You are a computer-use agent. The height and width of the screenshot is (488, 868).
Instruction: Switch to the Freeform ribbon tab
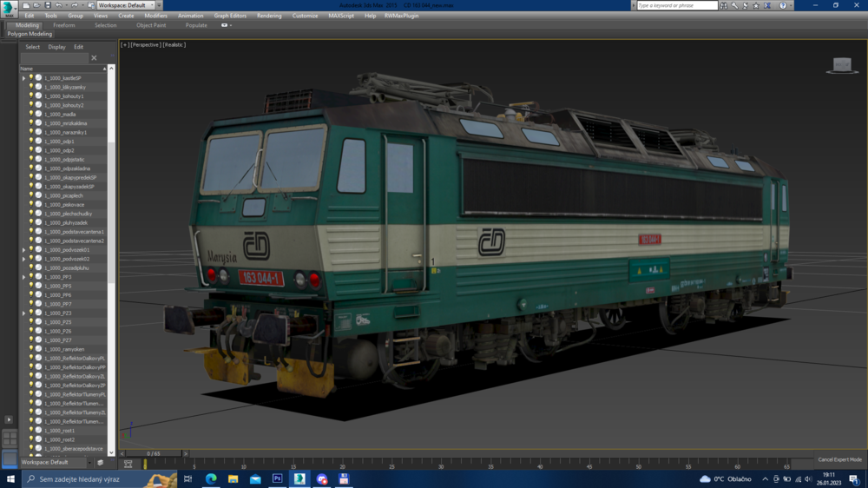[x=63, y=25]
